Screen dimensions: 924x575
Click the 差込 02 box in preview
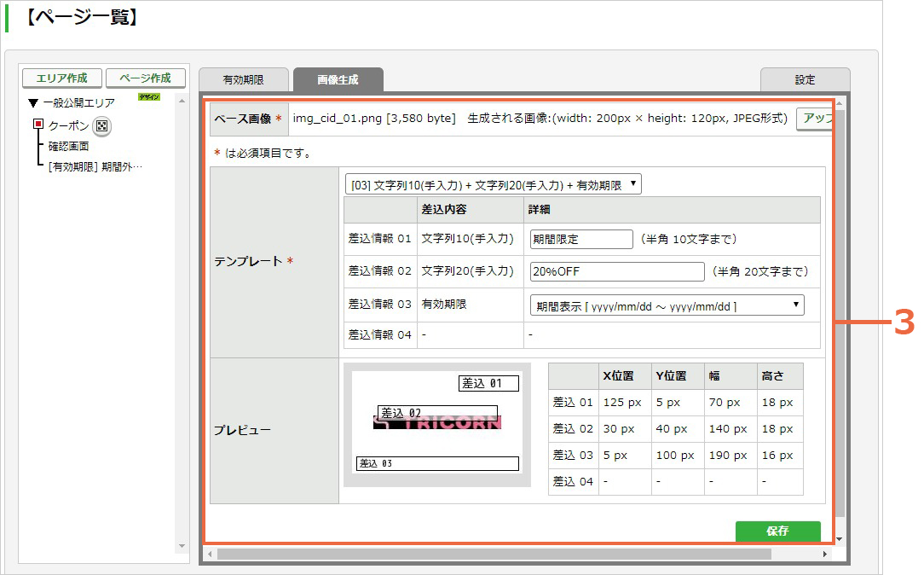[437, 412]
